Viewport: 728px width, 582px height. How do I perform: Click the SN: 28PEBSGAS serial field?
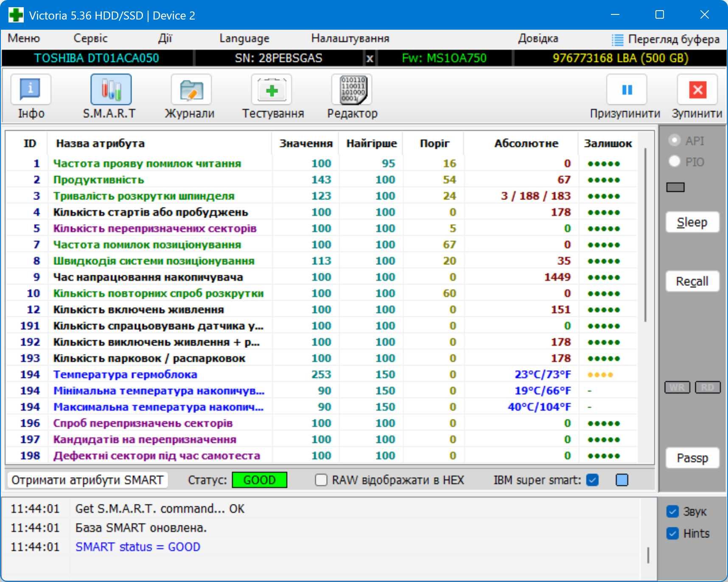[x=279, y=58]
